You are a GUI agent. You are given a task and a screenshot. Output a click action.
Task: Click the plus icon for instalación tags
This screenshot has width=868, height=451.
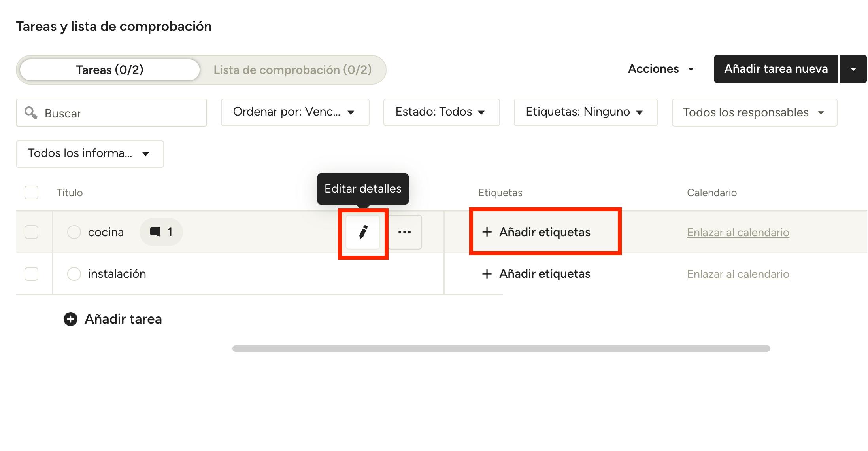pyautogui.click(x=487, y=274)
